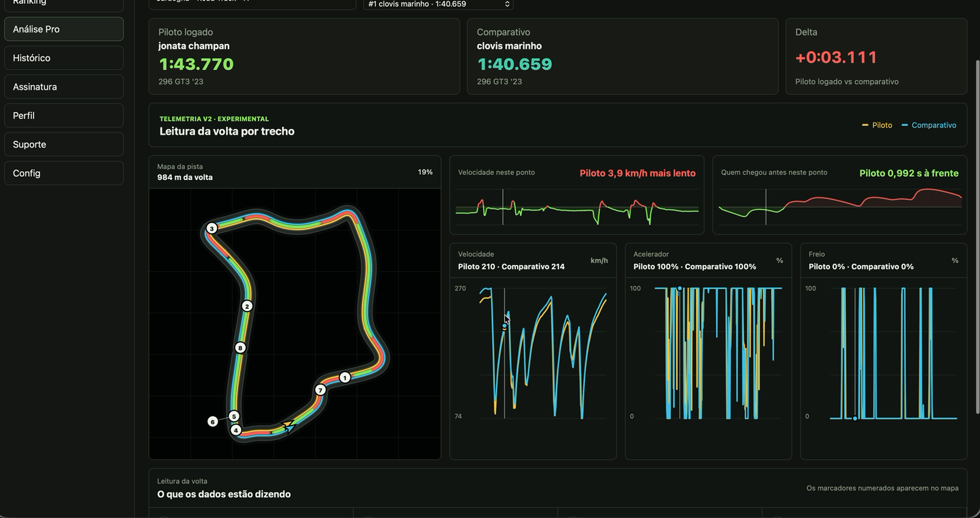The height and width of the screenshot is (518, 980).
Task: Open Suporte from the sidebar
Action: 64,144
